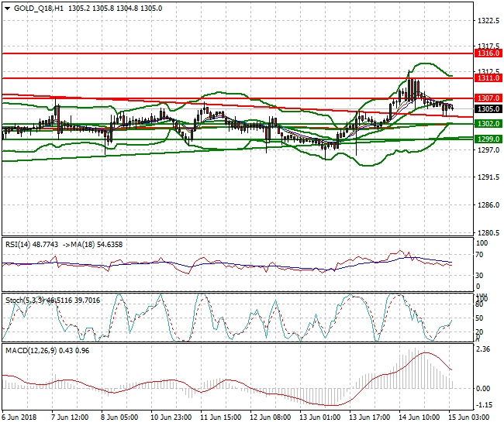Select the MACD(12,26,9) 0.43 0.96 label
The image size is (504, 426).
pos(47,351)
